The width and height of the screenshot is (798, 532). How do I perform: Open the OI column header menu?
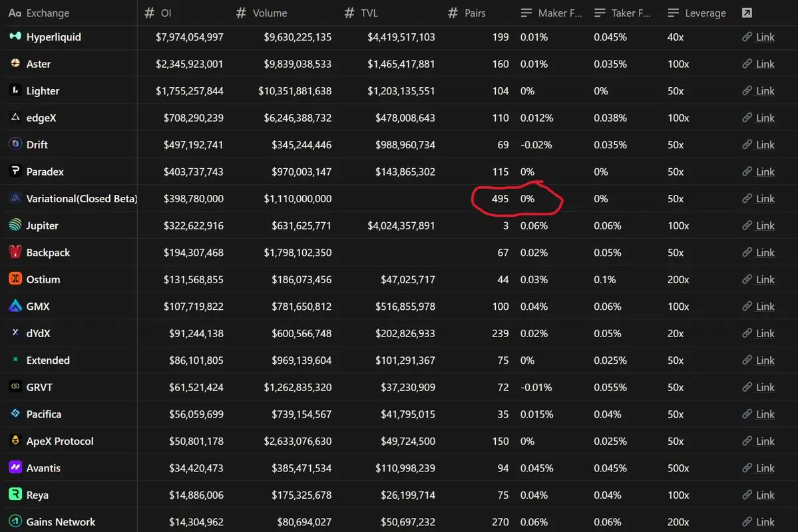pos(158,13)
